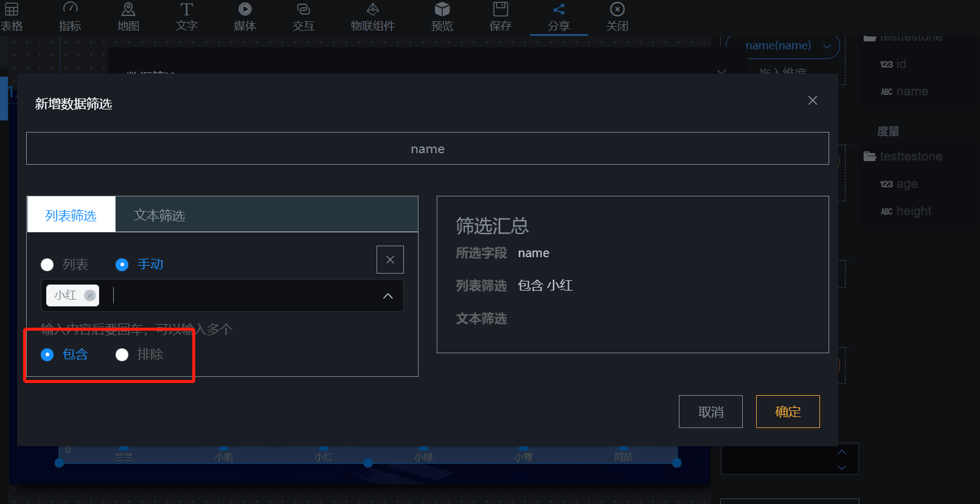The width and height of the screenshot is (980, 504).
Task: Click the 分享 share toolbar icon
Action: (x=559, y=17)
